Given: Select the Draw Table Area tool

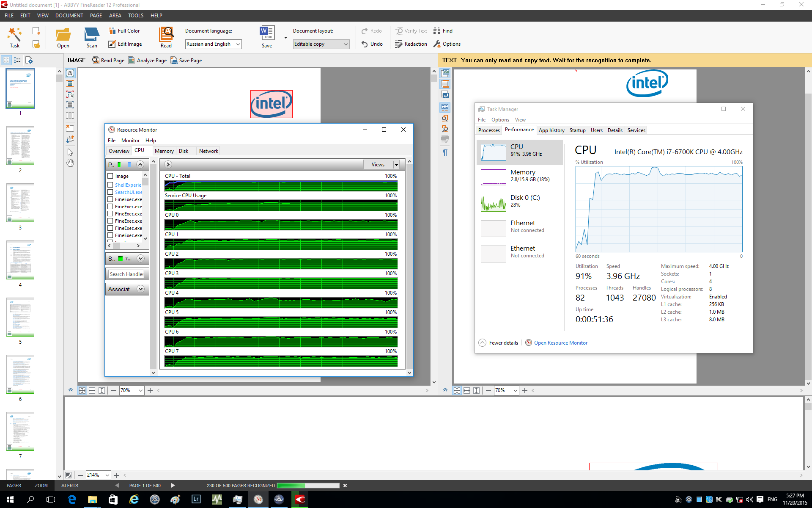Looking at the screenshot, I should [70, 105].
